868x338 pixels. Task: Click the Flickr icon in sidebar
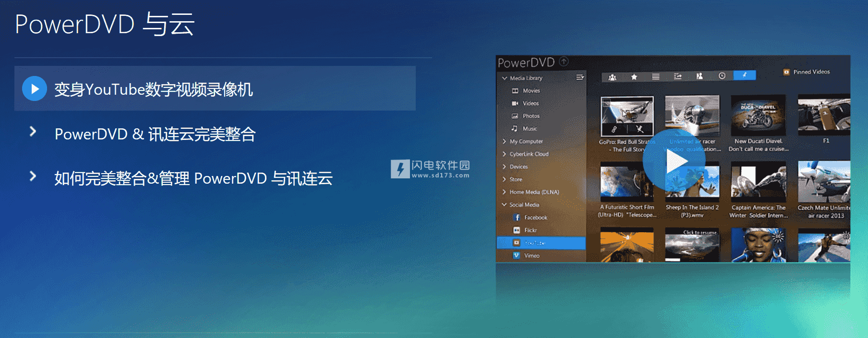pos(517,230)
